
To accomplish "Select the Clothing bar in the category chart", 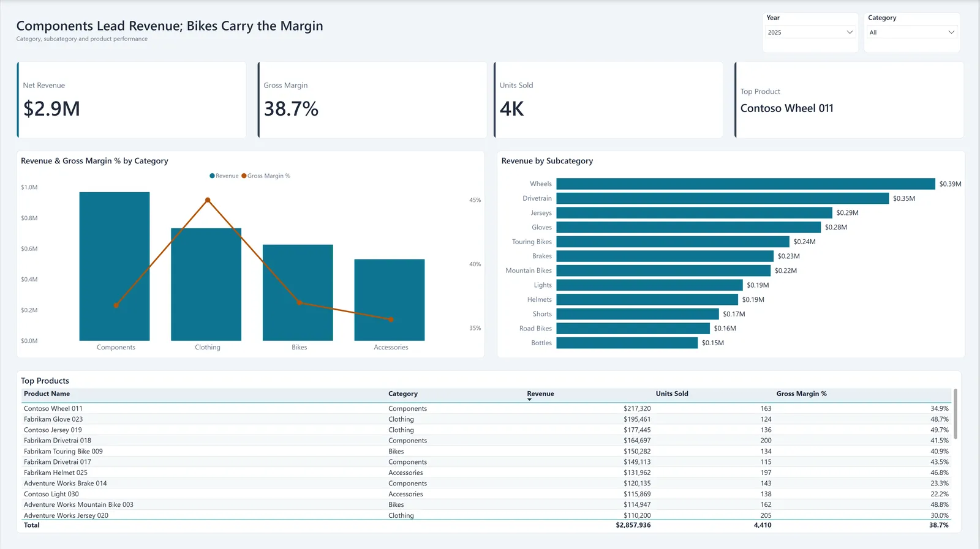I will [206, 285].
